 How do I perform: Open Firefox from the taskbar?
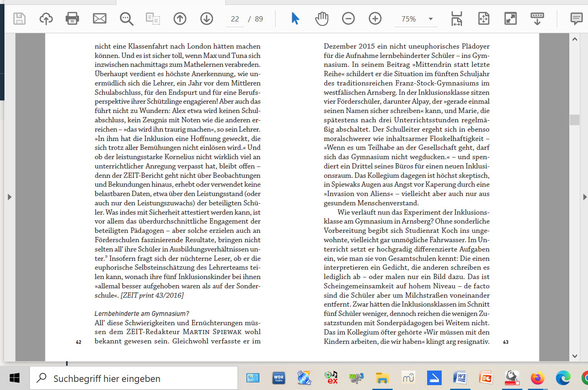point(537,378)
